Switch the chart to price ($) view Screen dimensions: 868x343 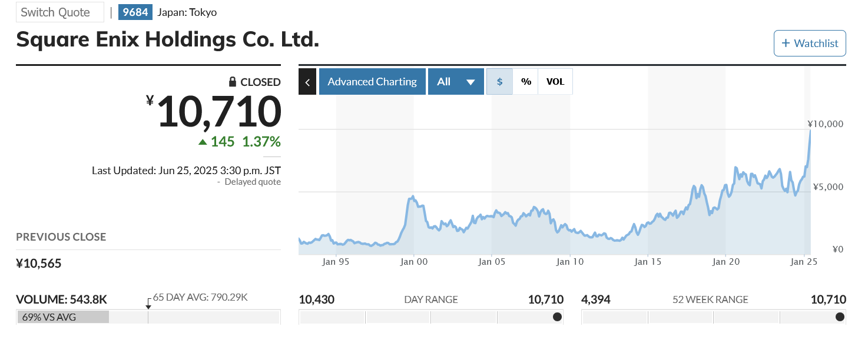pyautogui.click(x=499, y=82)
